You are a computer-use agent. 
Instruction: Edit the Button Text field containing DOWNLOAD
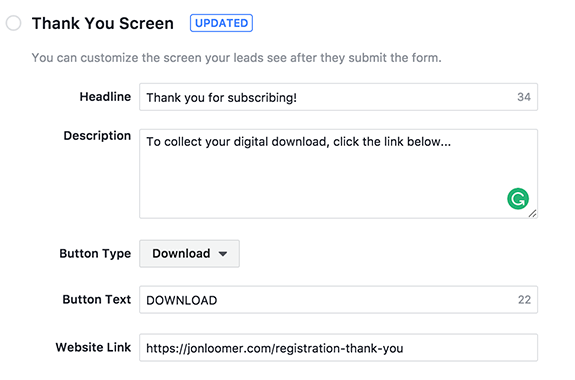coord(338,300)
